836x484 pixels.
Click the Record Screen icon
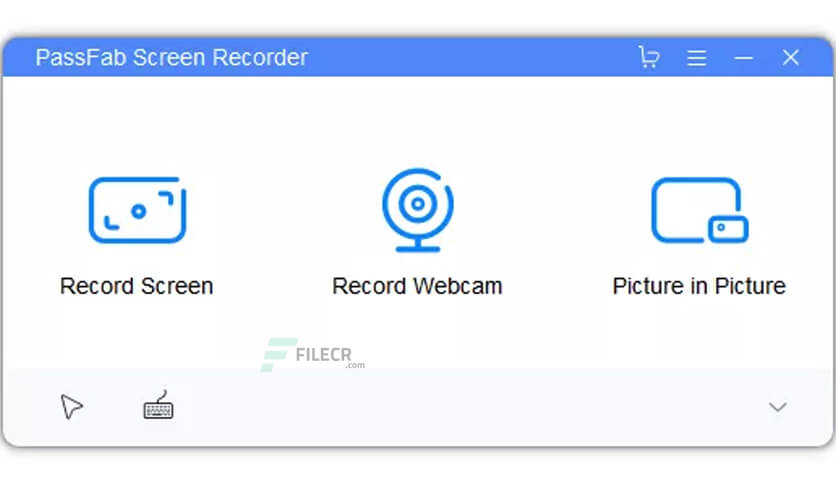tap(138, 210)
